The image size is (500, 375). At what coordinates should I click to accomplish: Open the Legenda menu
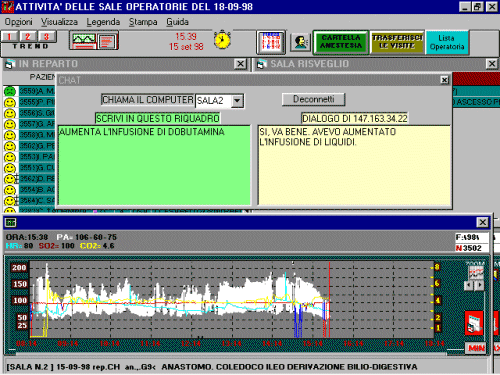point(103,22)
